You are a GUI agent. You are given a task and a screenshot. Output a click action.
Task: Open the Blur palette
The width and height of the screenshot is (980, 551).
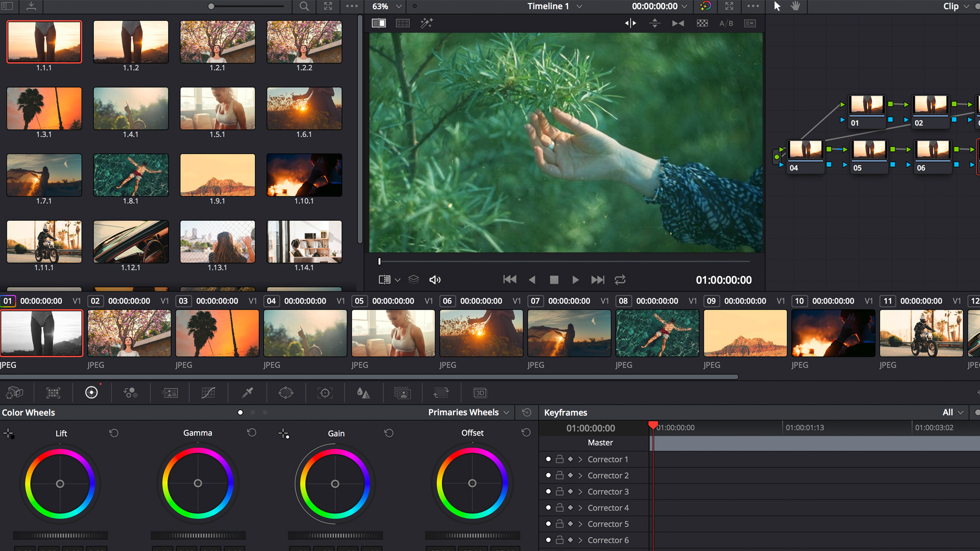click(x=363, y=393)
